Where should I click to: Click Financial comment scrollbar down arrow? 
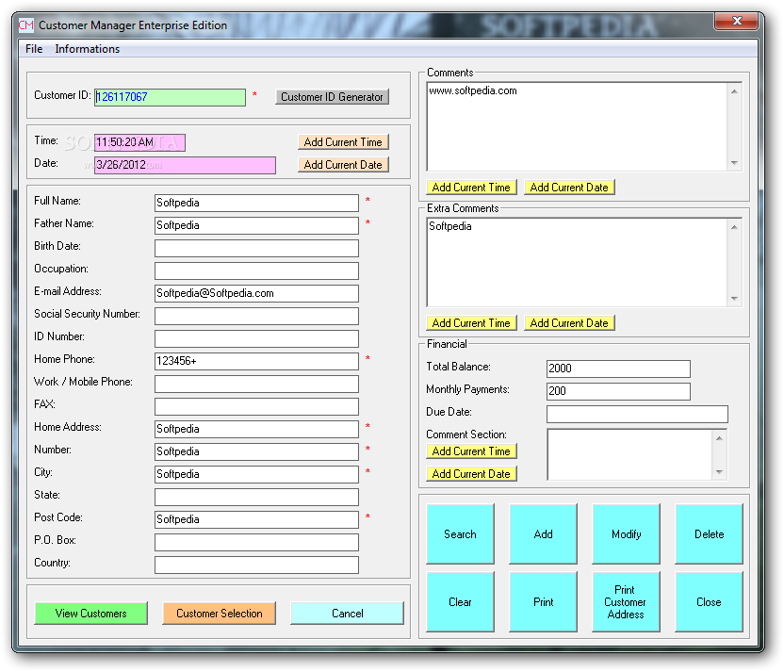tap(719, 472)
